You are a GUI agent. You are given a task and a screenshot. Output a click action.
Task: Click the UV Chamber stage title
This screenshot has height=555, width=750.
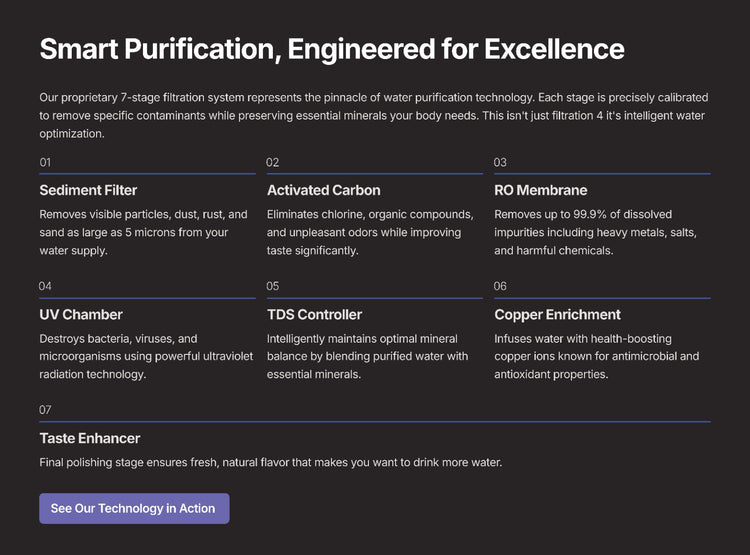tap(81, 314)
